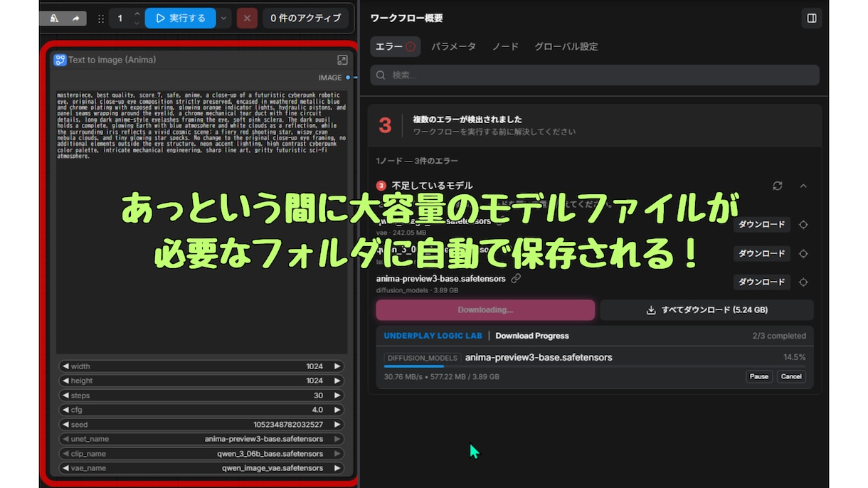868x488 pixels.
Task: Click the Text to Image subgraph node icon
Action: point(60,60)
